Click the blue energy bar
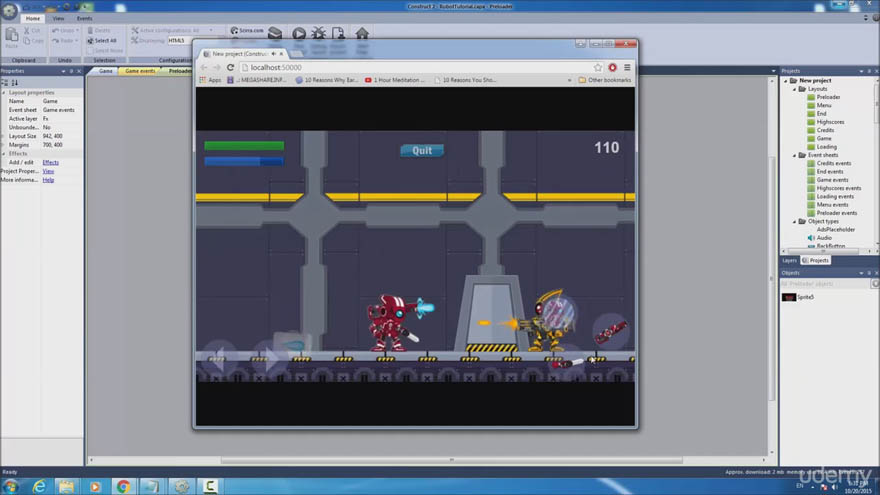The width and height of the screenshot is (880, 495). tap(244, 162)
